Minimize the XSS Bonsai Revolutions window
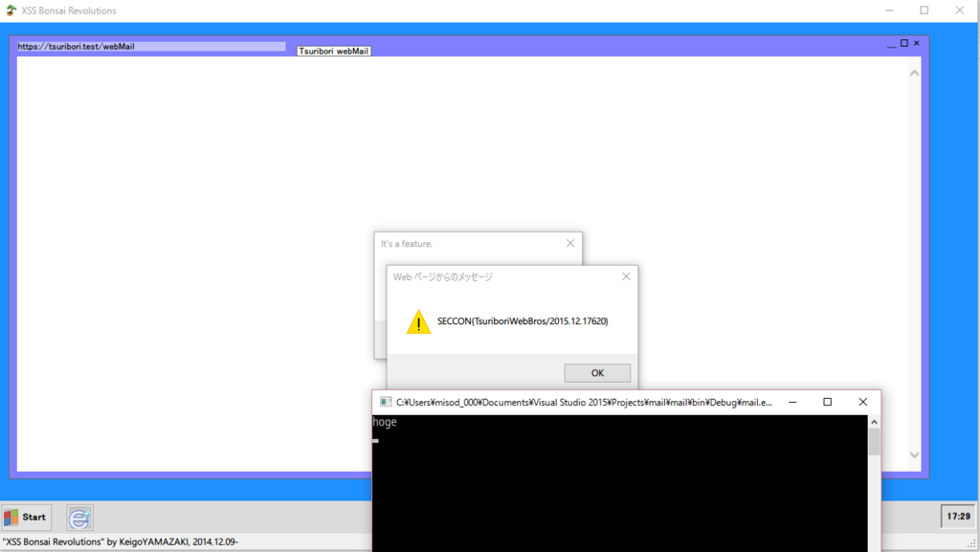The width and height of the screenshot is (980, 552). pyautogui.click(x=889, y=11)
